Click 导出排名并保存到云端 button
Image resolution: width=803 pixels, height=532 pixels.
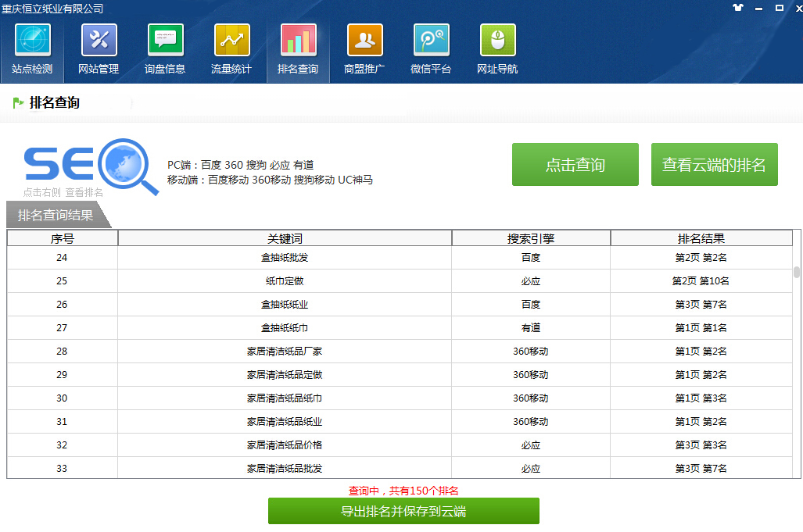click(x=403, y=511)
